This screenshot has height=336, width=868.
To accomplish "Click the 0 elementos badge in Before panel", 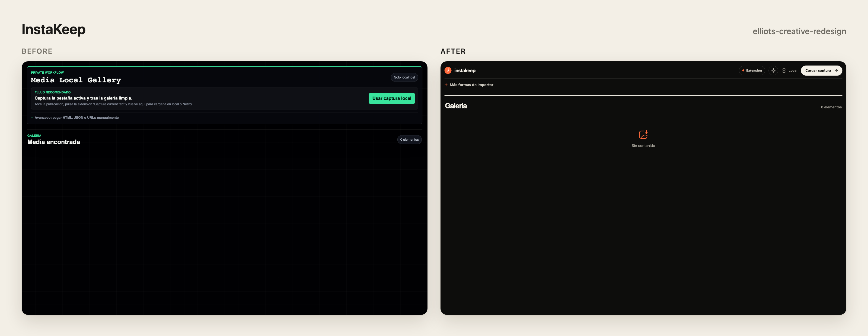I will pos(409,140).
